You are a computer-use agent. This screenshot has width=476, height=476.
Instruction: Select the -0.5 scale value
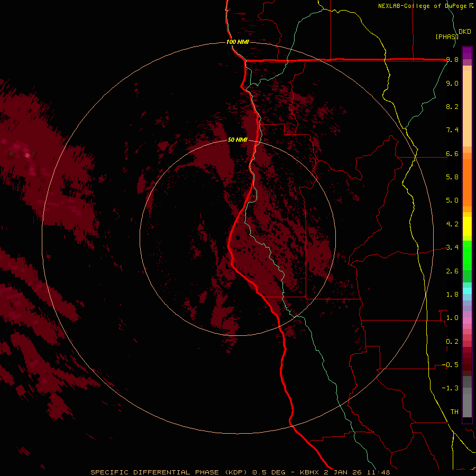pos(451,365)
